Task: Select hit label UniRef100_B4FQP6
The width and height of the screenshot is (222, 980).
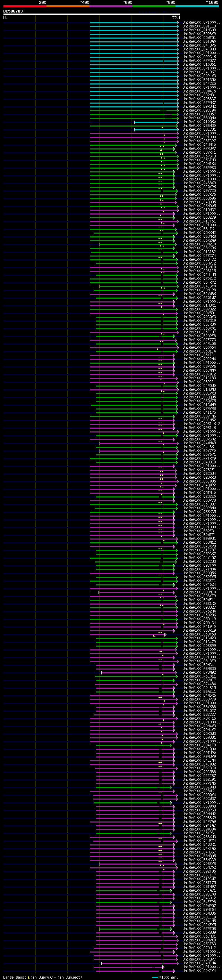Action: tap(199, 45)
